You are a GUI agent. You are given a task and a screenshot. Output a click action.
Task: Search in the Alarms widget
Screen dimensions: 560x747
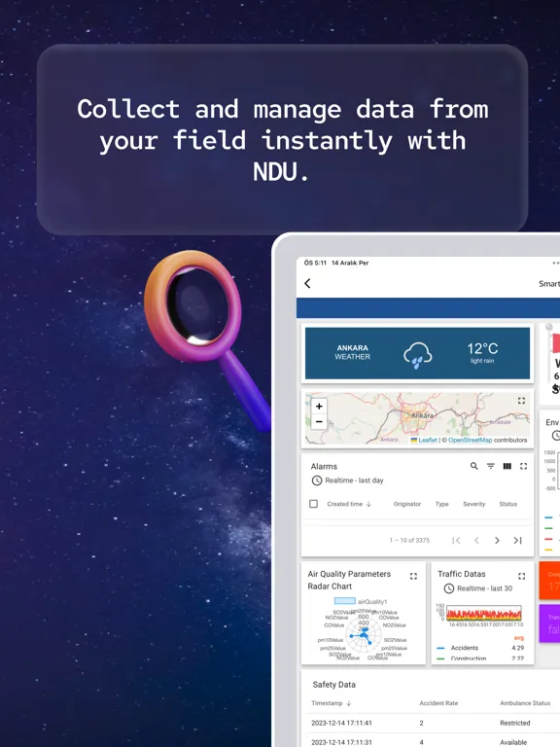(x=473, y=466)
